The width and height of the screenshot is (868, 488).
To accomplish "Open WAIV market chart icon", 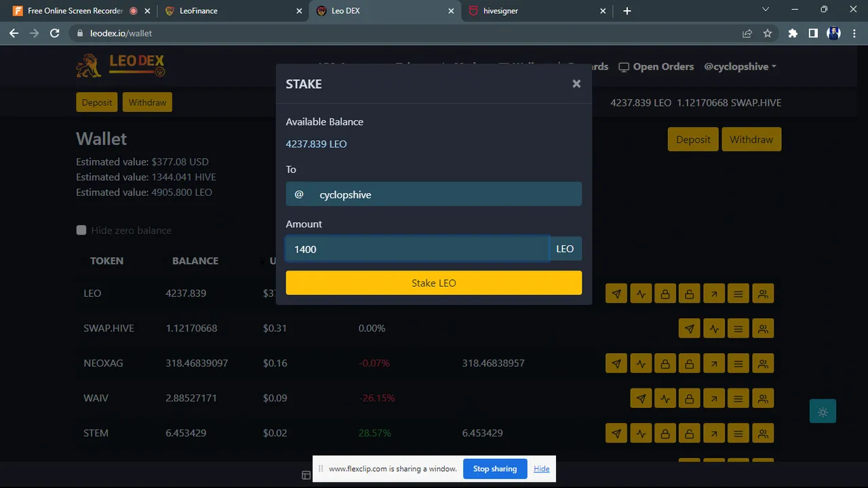I will point(665,398).
